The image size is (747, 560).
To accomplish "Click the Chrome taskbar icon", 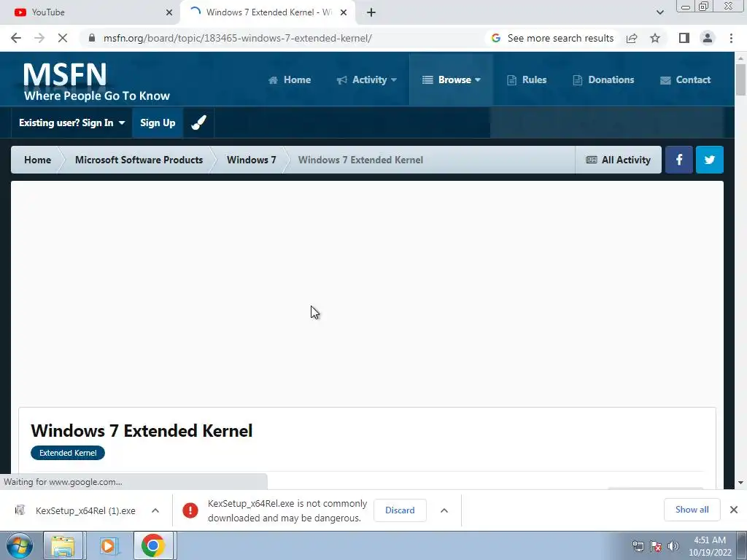I will [153, 545].
